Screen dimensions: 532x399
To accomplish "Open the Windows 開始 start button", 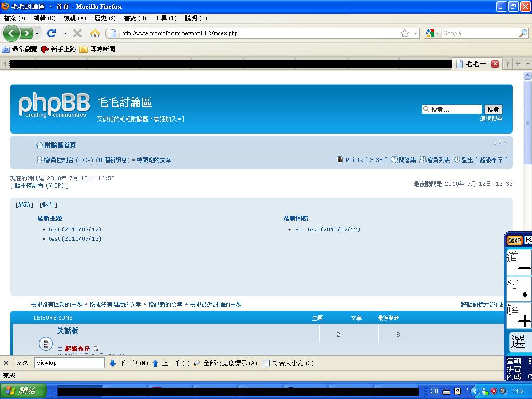I will (x=23, y=391).
